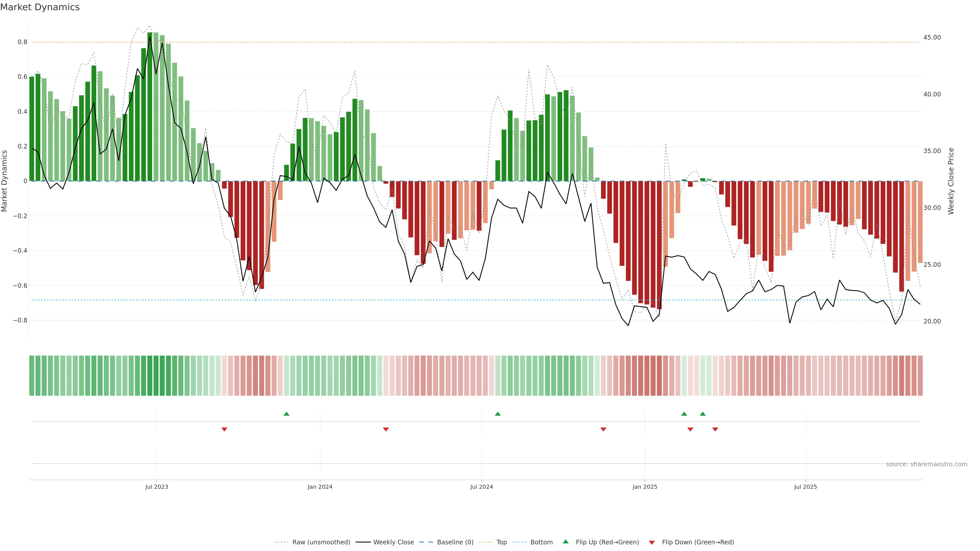Click the red flip-down marker before Jan 2025
This screenshot has height=551, width=980.
click(x=603, y=429)
